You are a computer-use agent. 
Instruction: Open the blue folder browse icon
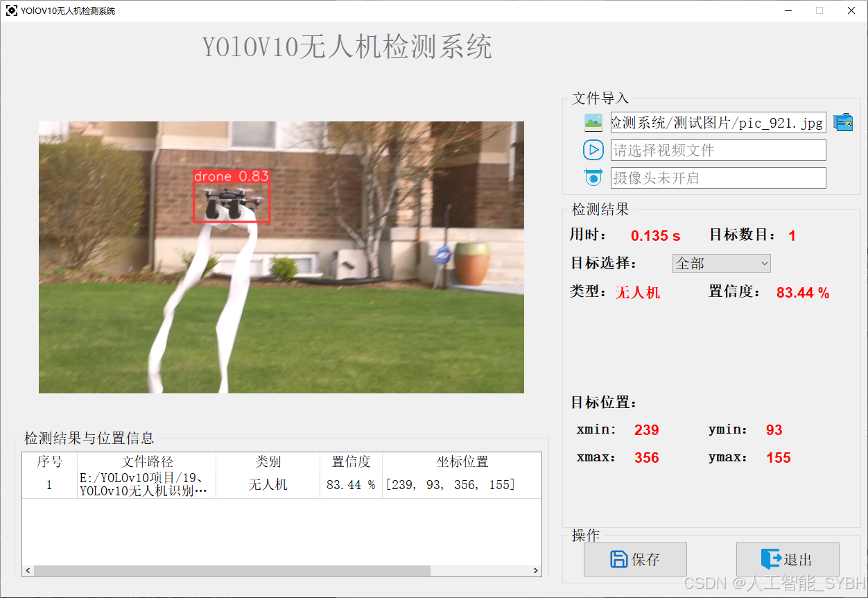843,123
